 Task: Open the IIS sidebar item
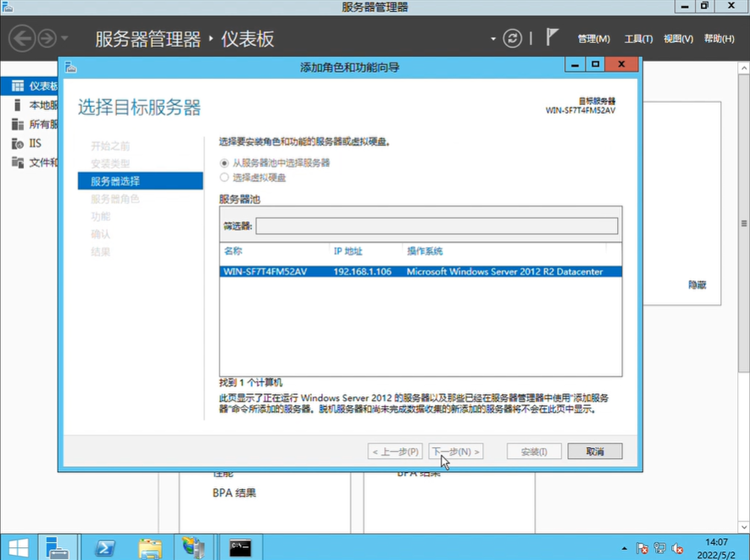[30, 143]
